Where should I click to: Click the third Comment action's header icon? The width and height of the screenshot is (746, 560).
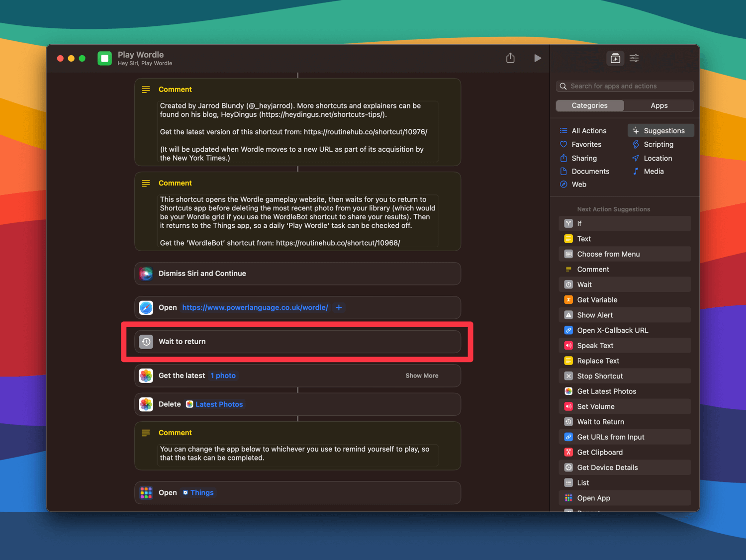(x=146, y=433)
